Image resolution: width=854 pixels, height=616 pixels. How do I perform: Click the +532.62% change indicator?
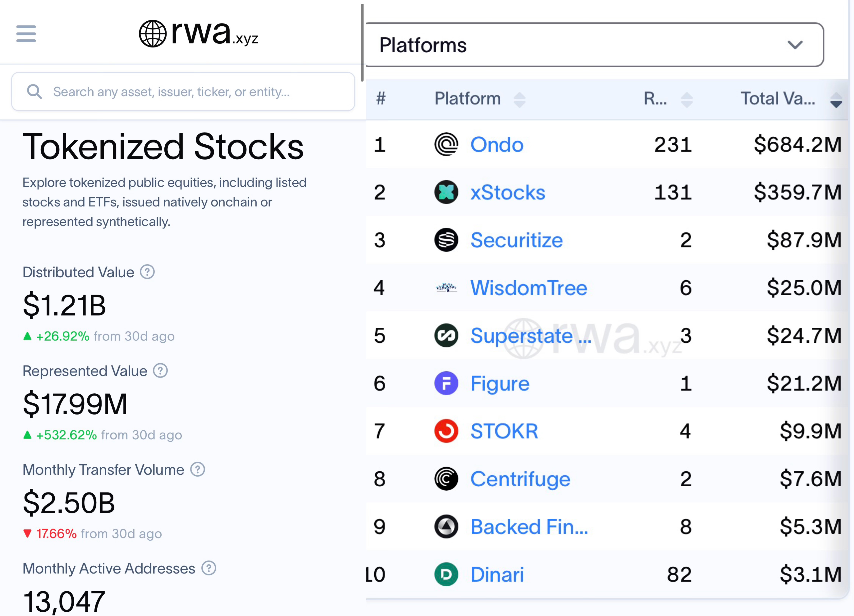60,435
